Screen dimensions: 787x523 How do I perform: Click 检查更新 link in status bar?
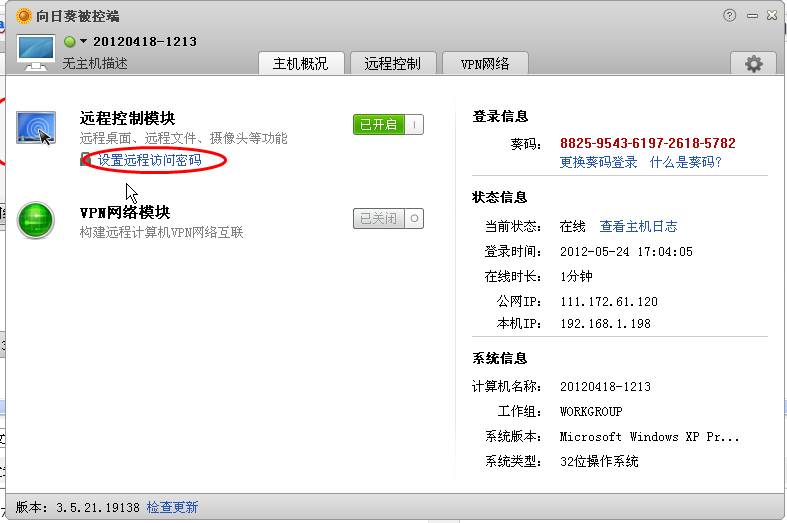[172, 507]
